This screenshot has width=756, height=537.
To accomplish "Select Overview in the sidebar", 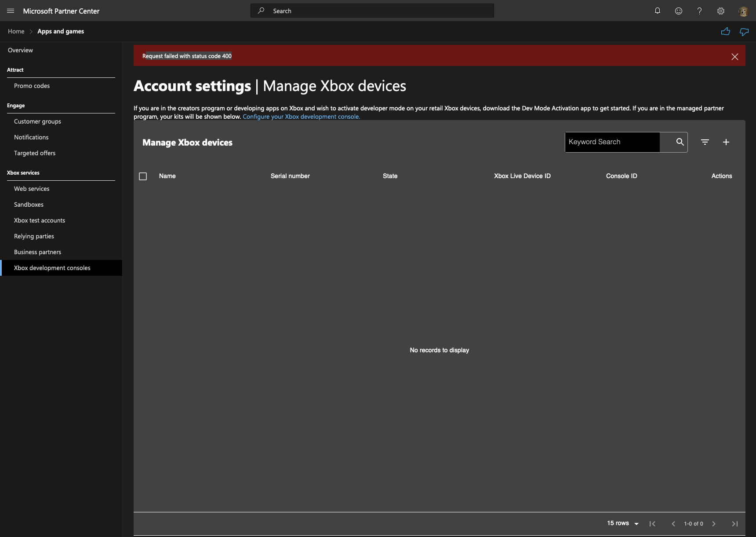I will point(20,50).
